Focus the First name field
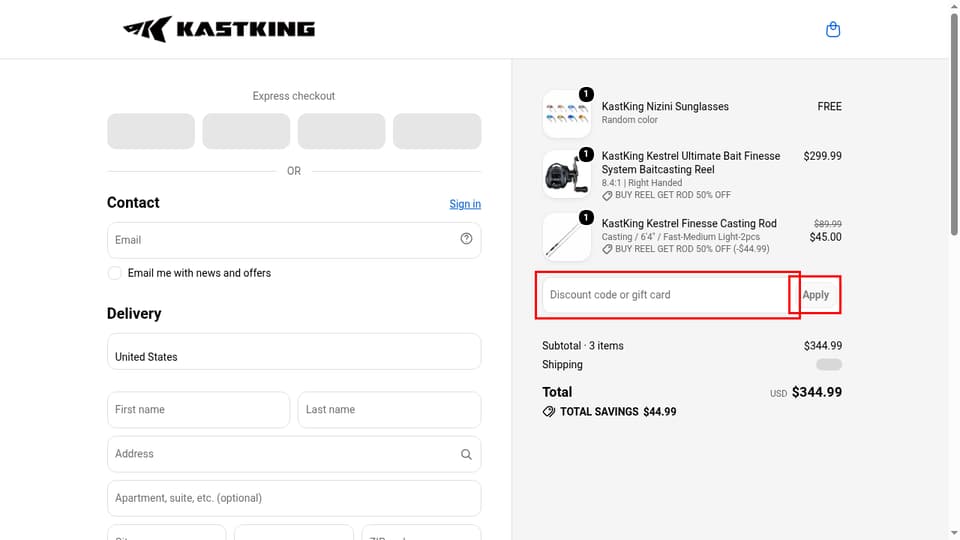 (198, 410)
